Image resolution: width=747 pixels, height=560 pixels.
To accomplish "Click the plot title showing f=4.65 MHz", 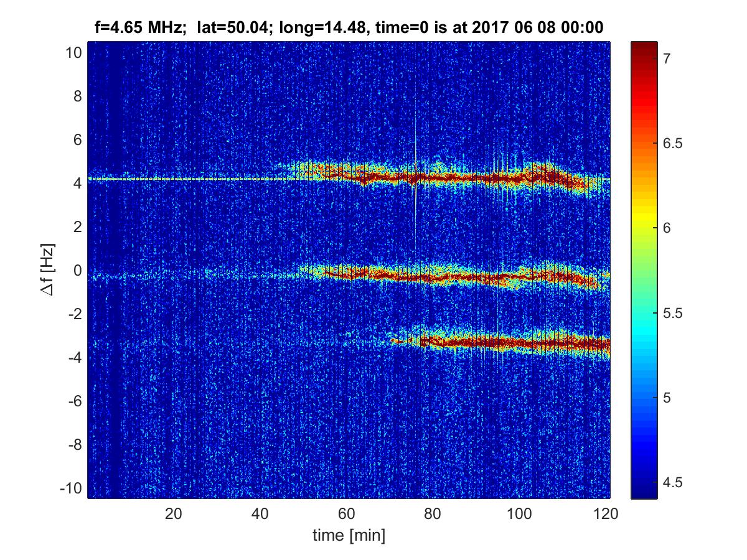I will point(349,27).
